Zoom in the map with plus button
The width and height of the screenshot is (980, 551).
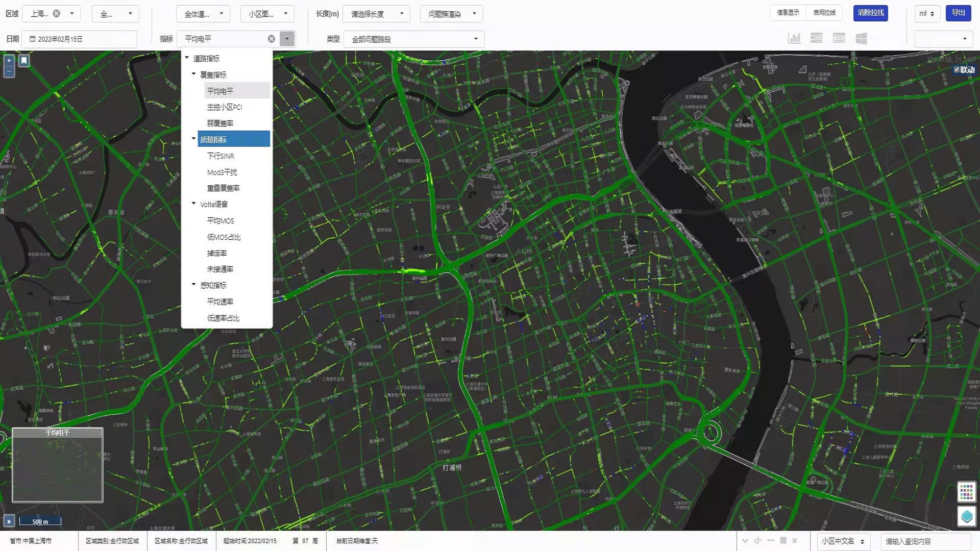pos(9,61)
